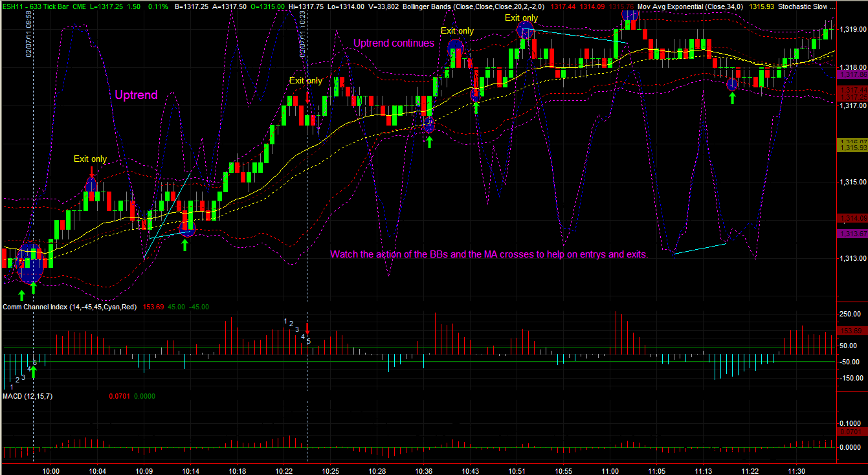Click the -45.00 CCI oversold value label
This screenshot has width=868, height=475.
[x=199, y=307]
